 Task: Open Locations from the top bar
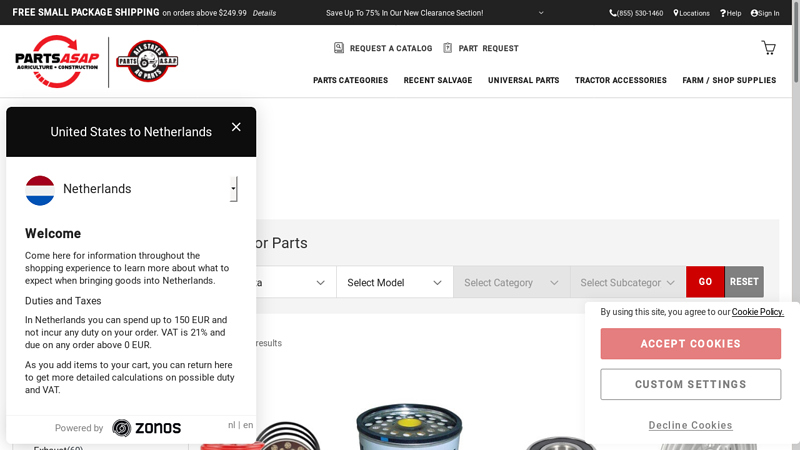pos(691,13)
